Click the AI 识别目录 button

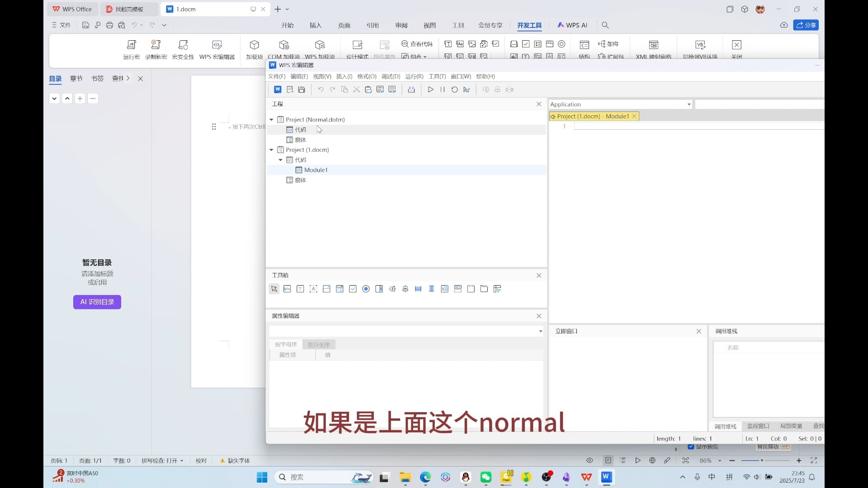click(97, 302)
